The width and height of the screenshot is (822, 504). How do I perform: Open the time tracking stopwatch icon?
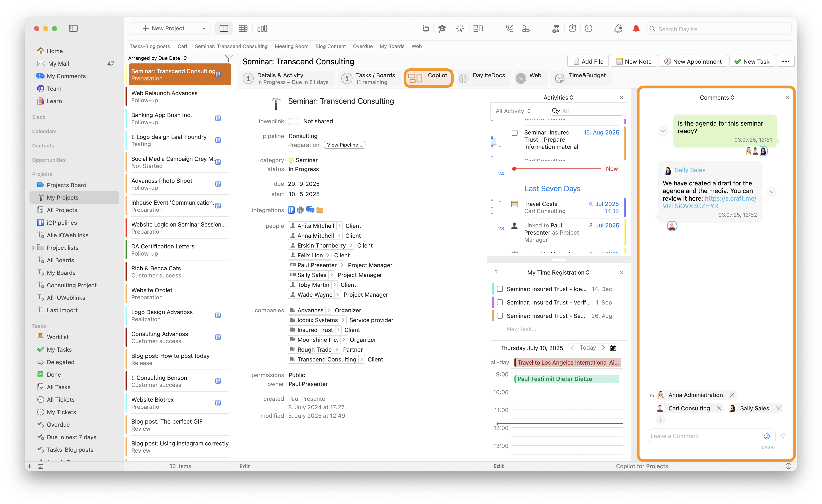click(572, 29)
